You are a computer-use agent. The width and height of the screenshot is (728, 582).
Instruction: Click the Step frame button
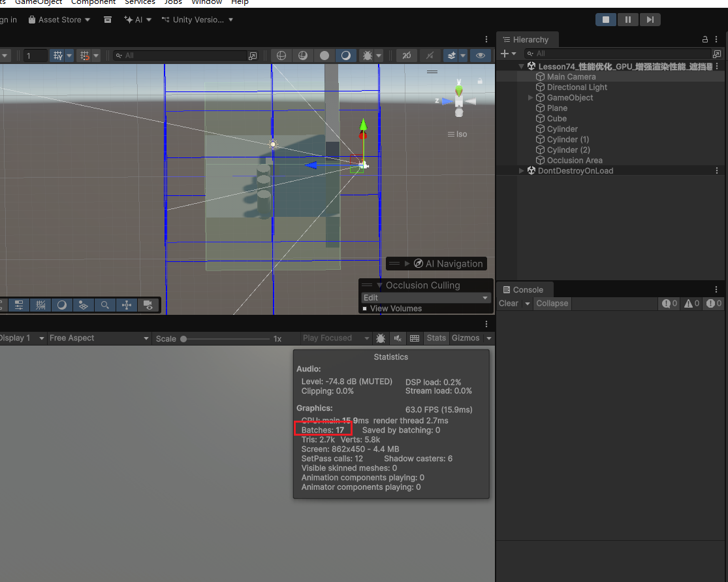(650, 20)
